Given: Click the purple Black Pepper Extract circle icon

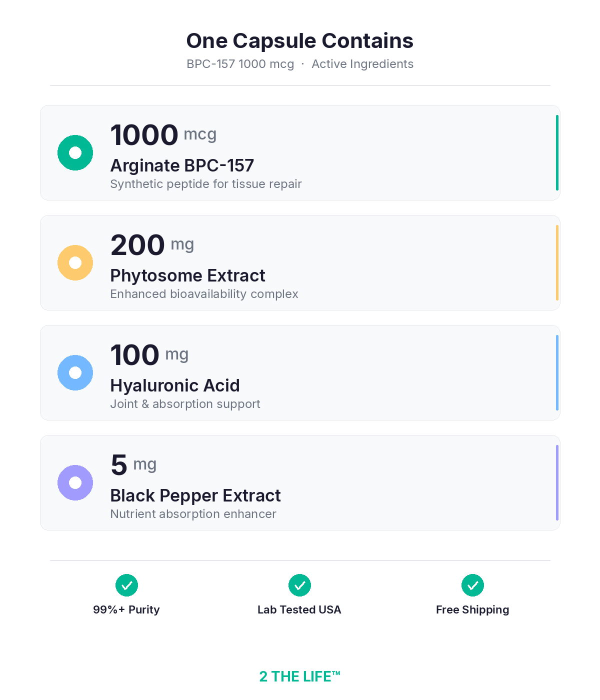Looking at the screenshot, I should pyautogui.click(x=75, y=482).
